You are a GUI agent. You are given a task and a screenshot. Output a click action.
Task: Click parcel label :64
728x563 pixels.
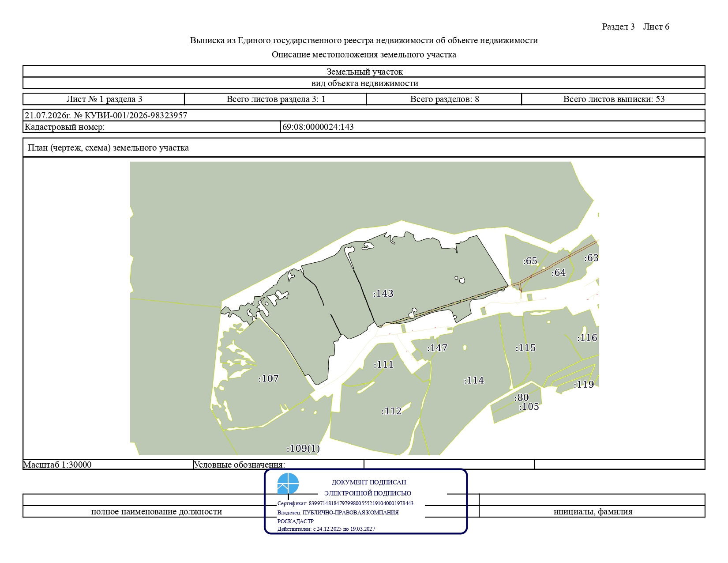559,272
